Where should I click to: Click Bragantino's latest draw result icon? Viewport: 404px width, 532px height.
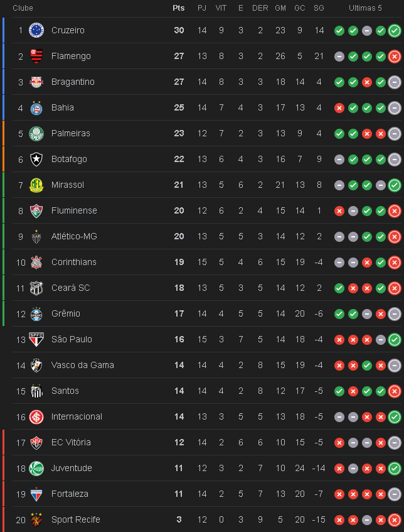click(x=395, y=82)
